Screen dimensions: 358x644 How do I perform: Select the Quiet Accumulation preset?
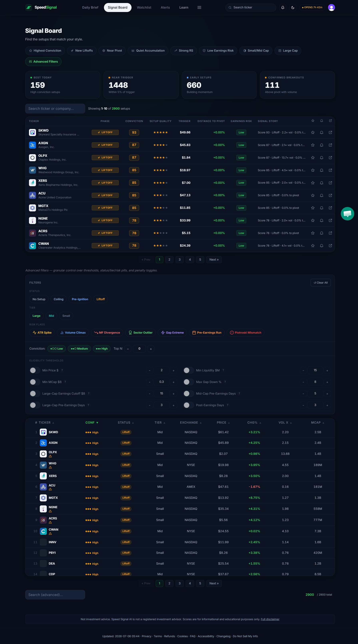point(148,50)
